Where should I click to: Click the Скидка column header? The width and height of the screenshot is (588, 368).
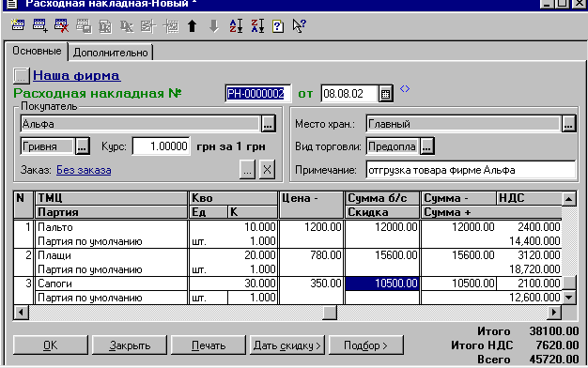tap(381, 212)
